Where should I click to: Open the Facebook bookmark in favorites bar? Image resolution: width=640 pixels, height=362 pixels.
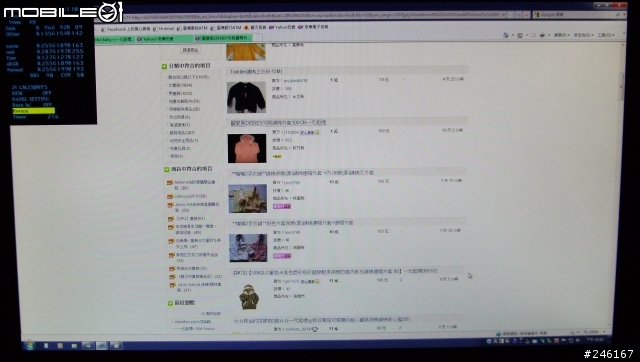point(126,29)
